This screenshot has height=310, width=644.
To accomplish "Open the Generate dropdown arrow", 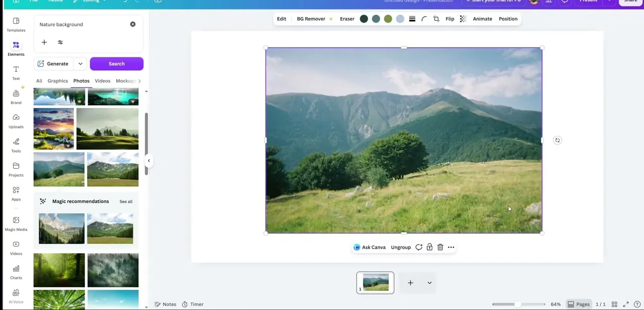I will click(80, 64).
